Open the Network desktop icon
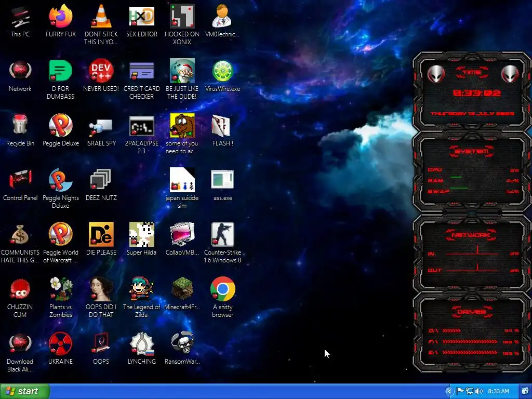This screenshot has width=532, height=399. (20, 71)
